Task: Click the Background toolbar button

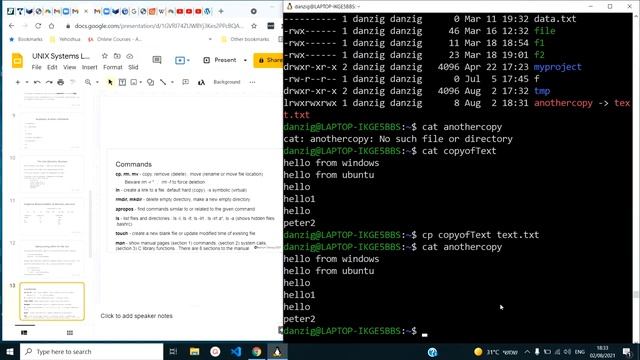Action: pyautogui.click(x=227, y=82)
